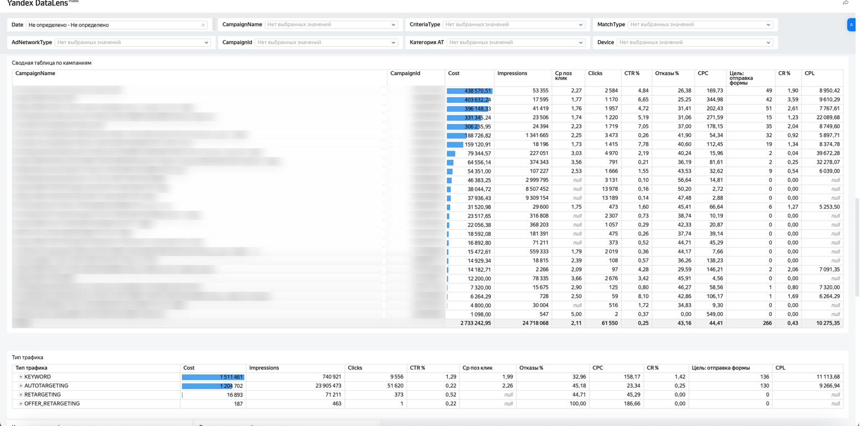
Task: Click the KEYWORD cost cell 1 511 461
Action: tap(213, 377)
